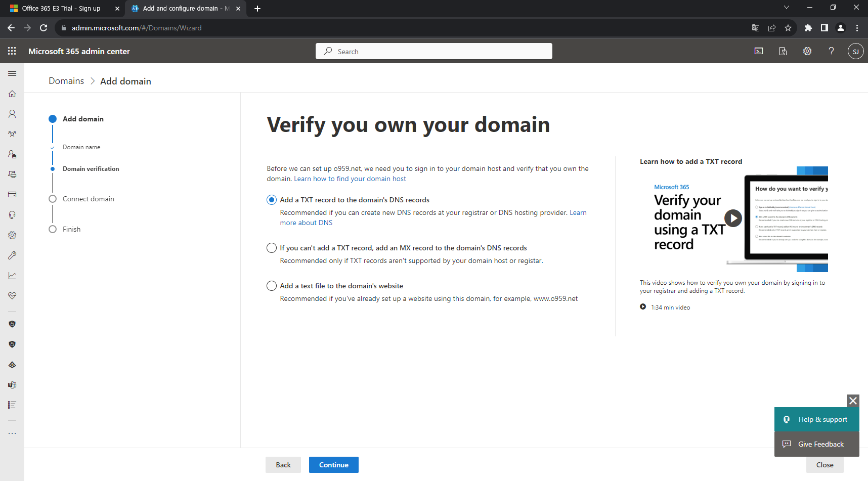
Task: Open the app launcher waffle icon
Action: coord(12,51)
